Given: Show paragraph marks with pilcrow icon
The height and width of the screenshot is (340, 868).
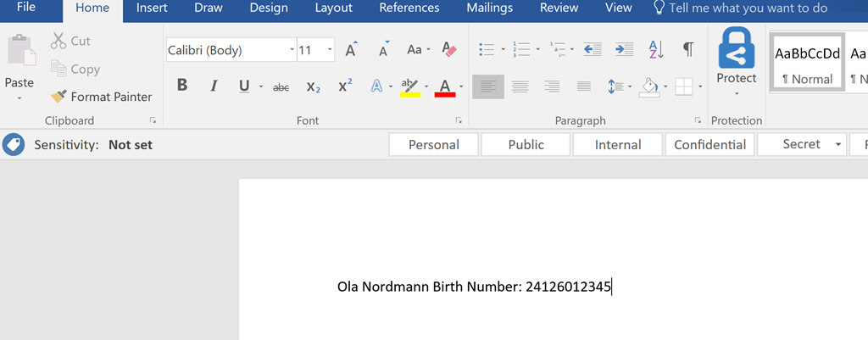Looking at the screenshot, I should pos(688,49).
